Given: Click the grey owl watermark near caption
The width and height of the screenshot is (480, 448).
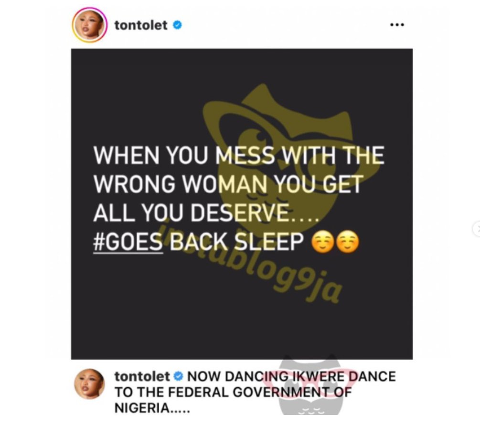Looking at the screenshot, I should point(311,385).
